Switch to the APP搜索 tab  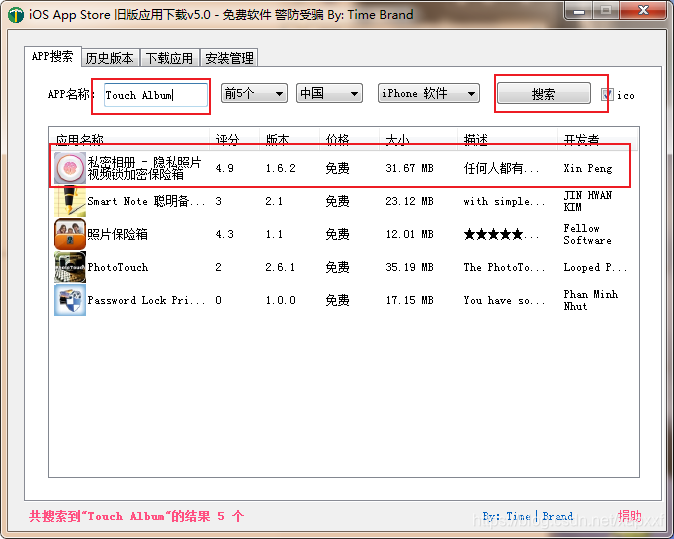[52, 56]
